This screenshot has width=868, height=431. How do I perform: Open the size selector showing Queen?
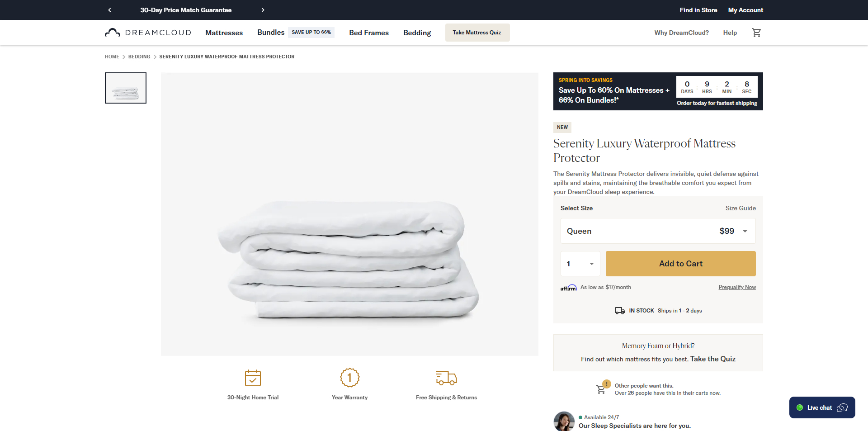click(658, 231)
